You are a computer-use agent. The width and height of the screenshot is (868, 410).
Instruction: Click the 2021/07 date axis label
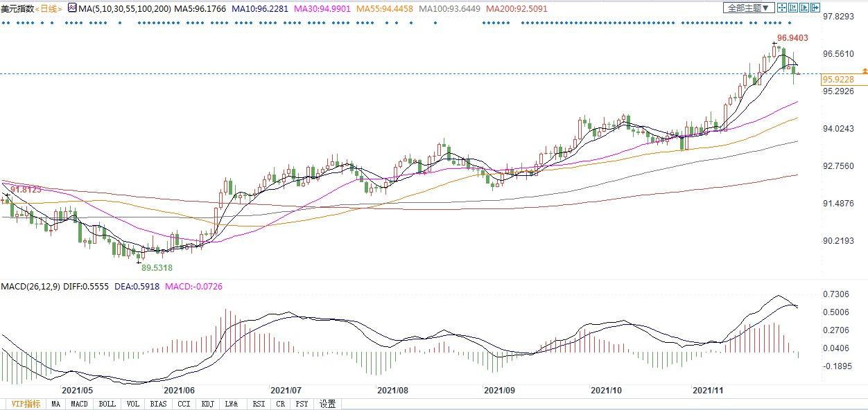[x=286, y=390]
